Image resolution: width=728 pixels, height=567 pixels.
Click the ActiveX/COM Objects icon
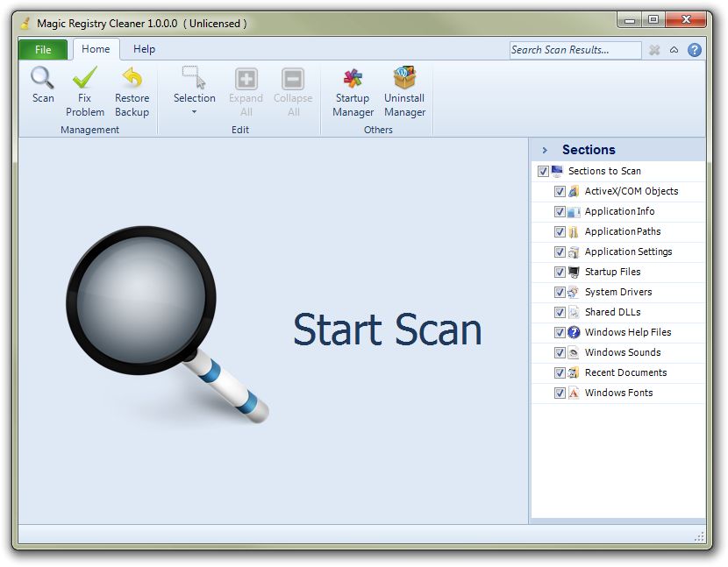(x=574, y=191)
